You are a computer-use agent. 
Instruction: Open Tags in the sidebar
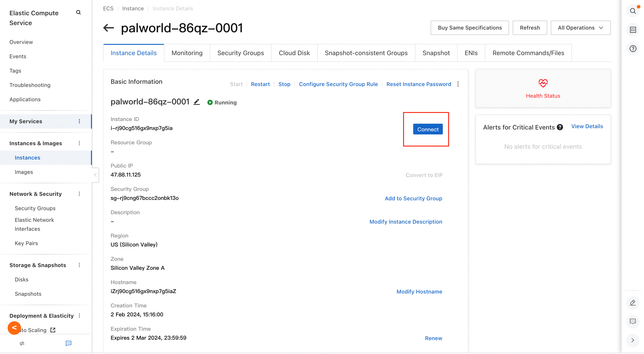tap(15, 71)
